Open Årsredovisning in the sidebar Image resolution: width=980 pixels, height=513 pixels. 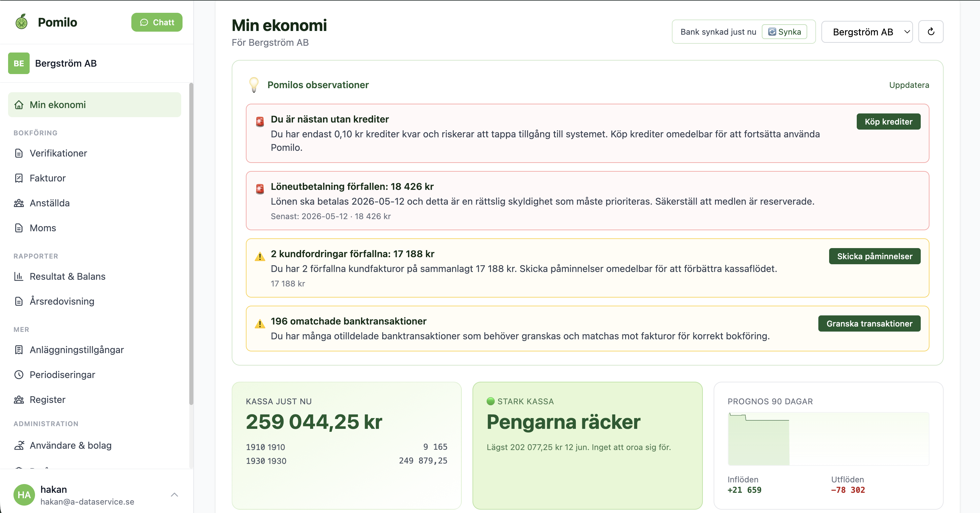point(62,301)
